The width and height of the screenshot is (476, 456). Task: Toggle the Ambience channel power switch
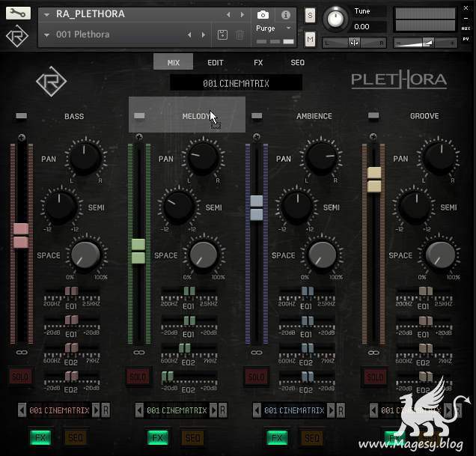(x=257, y=116)
